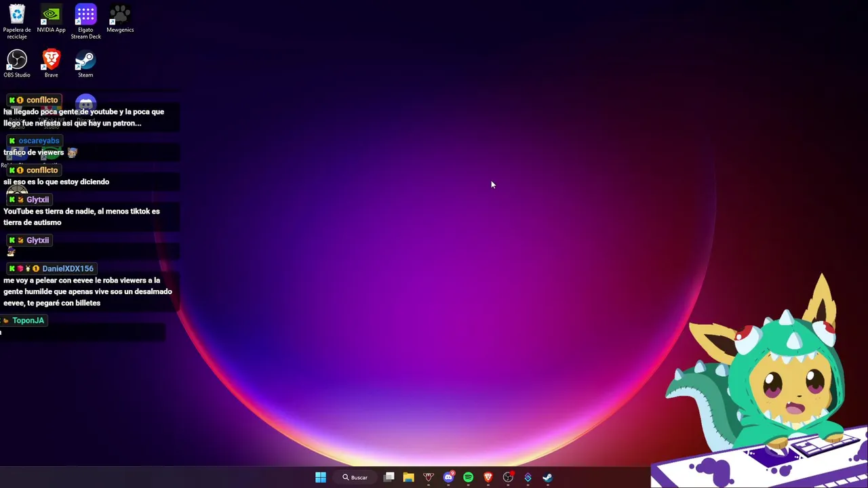This screenshot has height=488, width=868.
Task: Open the red mask app in taskbar
Action: 428,477
